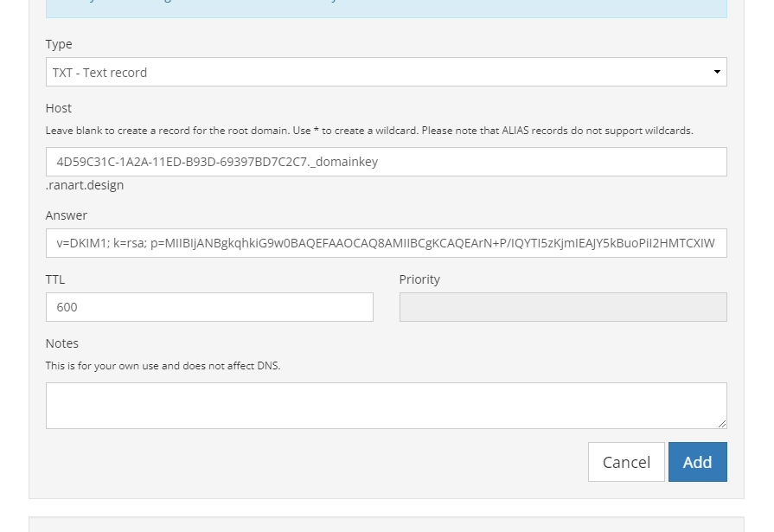Click the 'Priority' field label
The height and width of the screenshot is (532, 774).
click(x=419, y=279)
